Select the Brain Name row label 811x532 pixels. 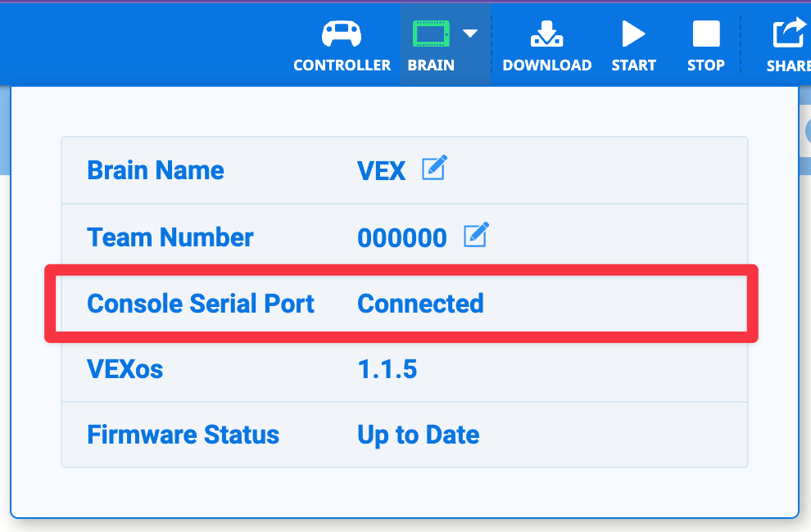155,170
